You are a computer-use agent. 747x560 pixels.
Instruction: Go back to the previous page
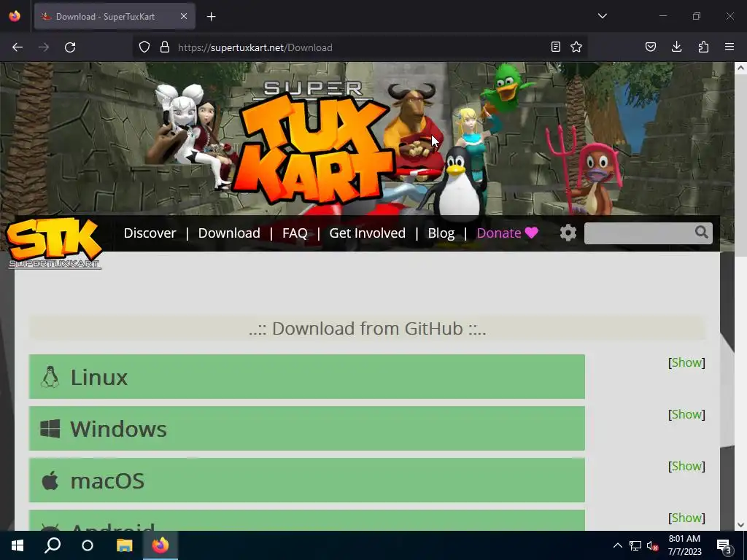[18, 47]
